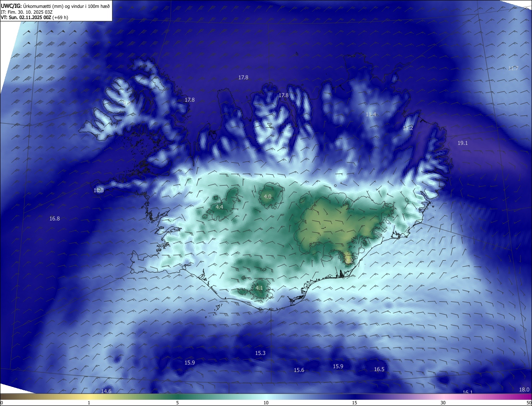Click the 4.4 value on the glacier
Image resolution: width=532 pixels, height=406 pixels.
tap(219, 207)
